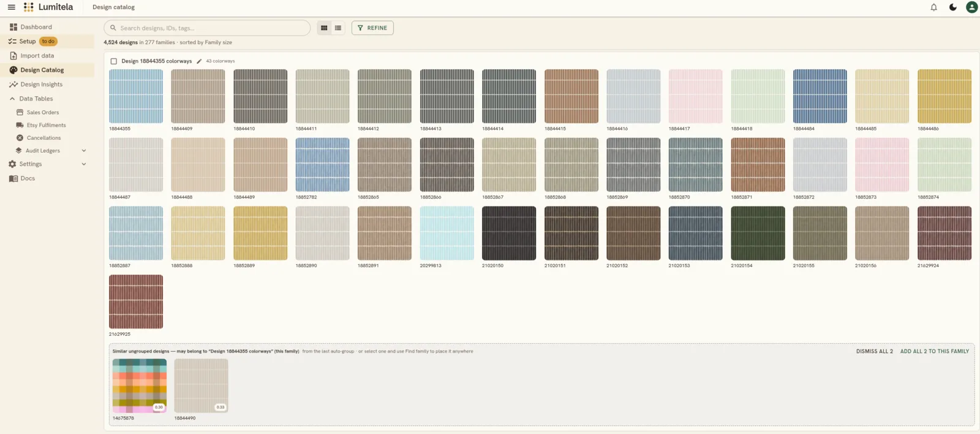Open thumbnail 20299813 aqua design

click(x=447, y=233)
